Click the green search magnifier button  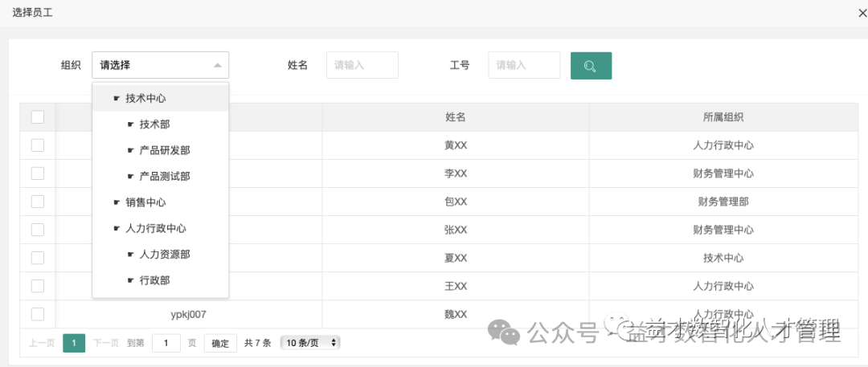(591, 65)
